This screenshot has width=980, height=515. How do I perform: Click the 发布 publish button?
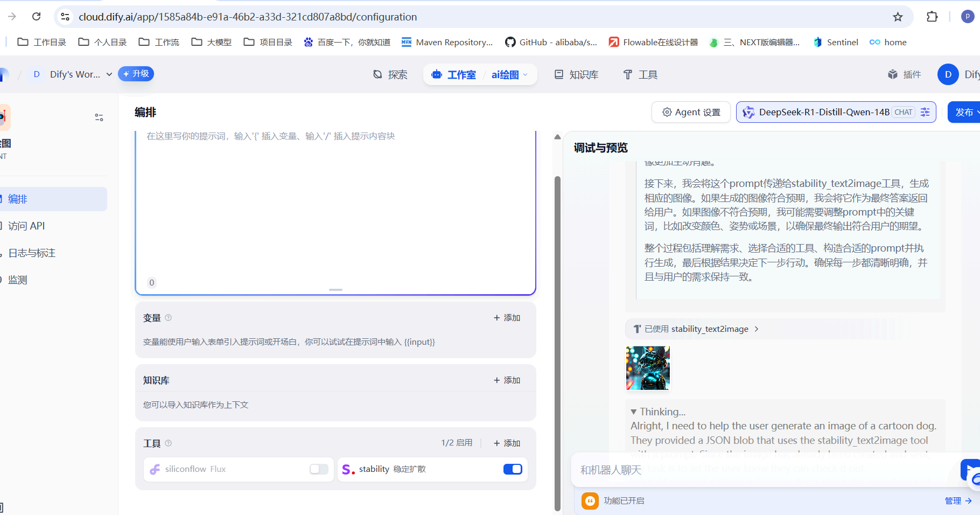click(x=964, y=112)
